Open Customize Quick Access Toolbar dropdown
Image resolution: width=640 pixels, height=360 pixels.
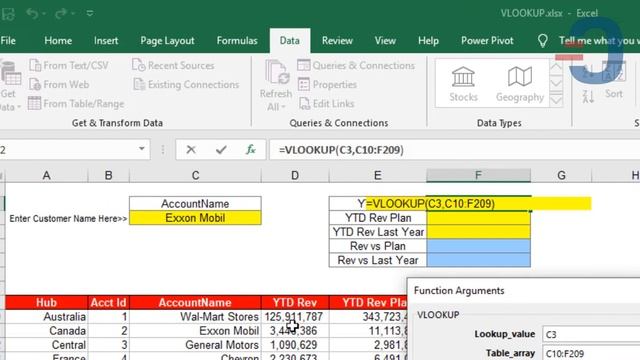click(90, 13)
